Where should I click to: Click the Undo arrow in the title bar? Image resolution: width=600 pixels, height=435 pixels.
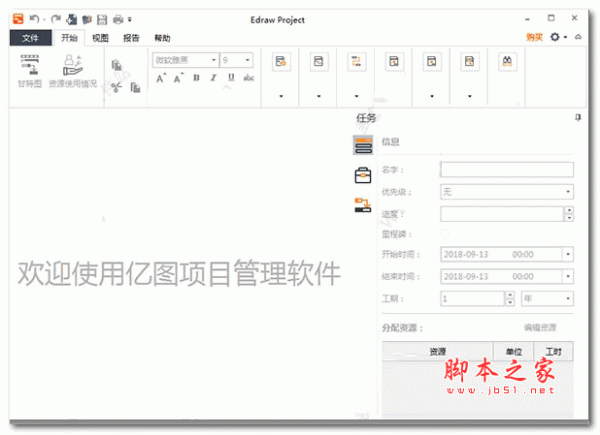point(34,18)
